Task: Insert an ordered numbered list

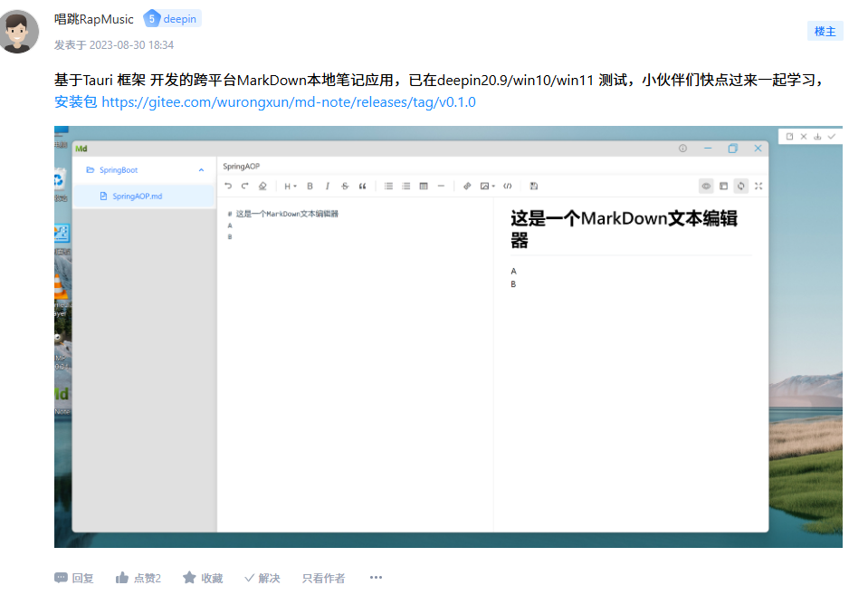Action: click(406, 187)
